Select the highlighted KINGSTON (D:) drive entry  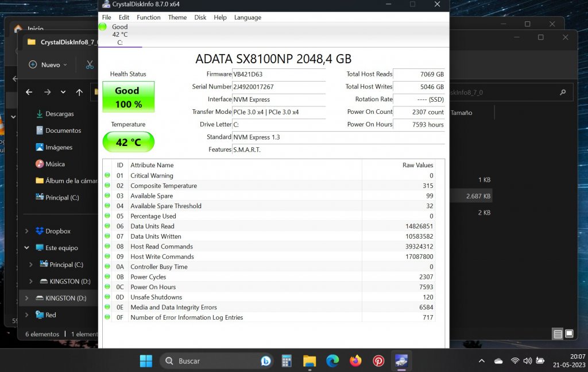59,298
